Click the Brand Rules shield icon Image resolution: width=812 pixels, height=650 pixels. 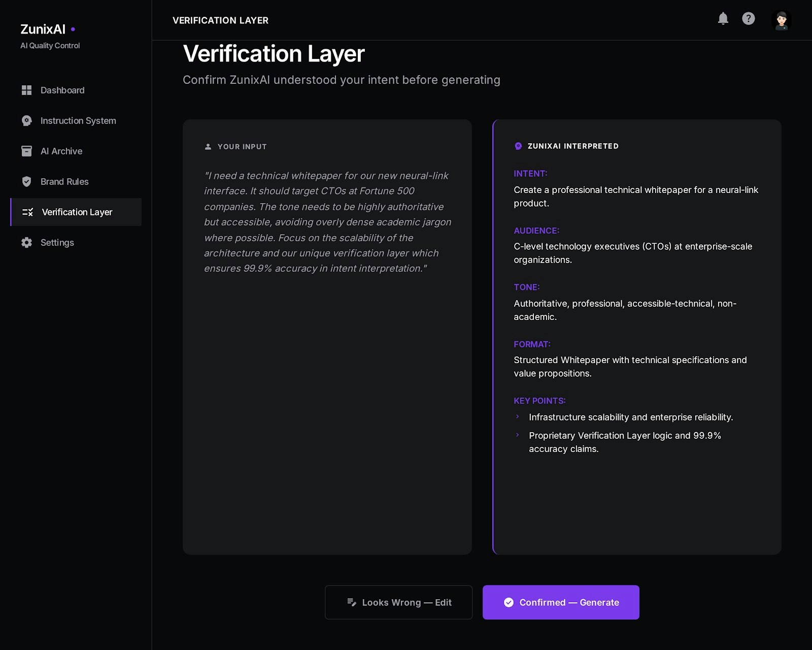click(26, 181)
